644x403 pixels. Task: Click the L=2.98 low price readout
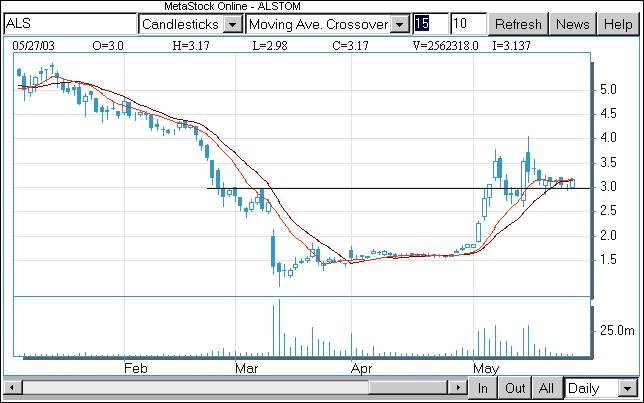270,46
